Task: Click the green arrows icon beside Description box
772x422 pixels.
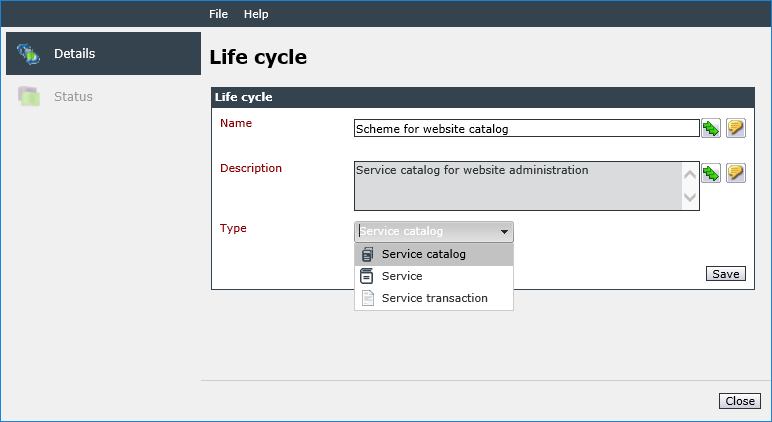Action: [711, 173]
